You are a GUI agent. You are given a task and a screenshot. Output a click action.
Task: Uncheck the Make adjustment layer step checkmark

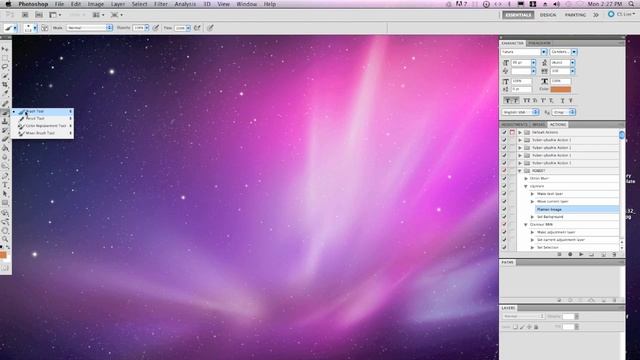[504, 232]
